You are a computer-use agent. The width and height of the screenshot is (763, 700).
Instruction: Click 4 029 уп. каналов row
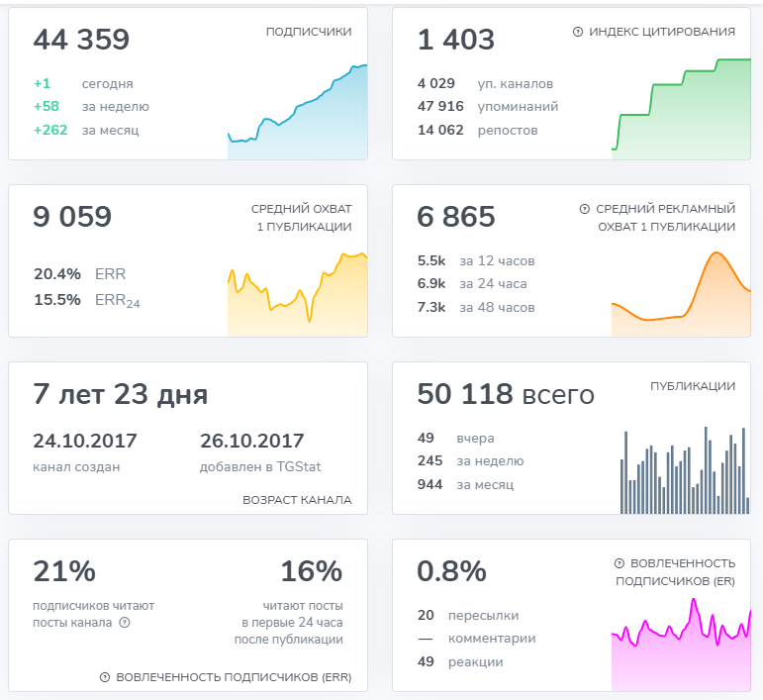[x=485, y=84]
